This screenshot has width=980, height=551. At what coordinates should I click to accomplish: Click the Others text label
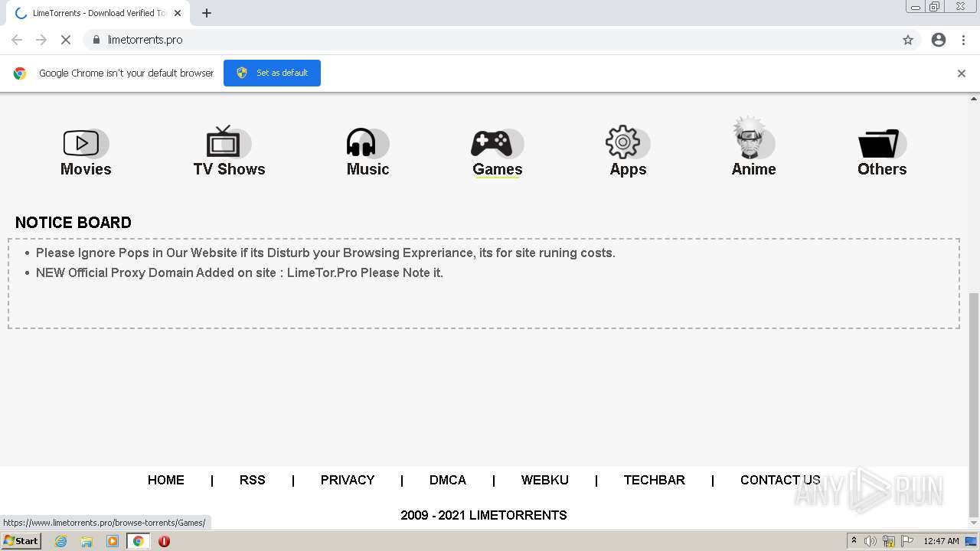(x=882, y=169)
